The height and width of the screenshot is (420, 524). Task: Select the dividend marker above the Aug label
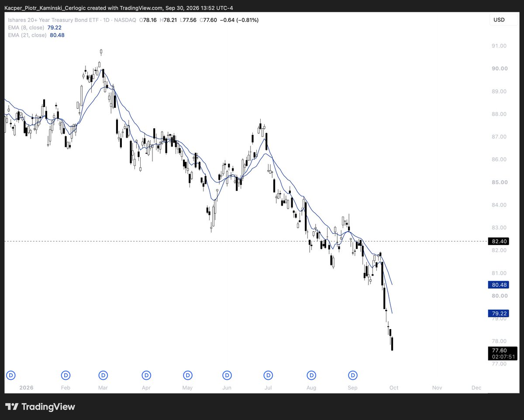click(311, 375)
